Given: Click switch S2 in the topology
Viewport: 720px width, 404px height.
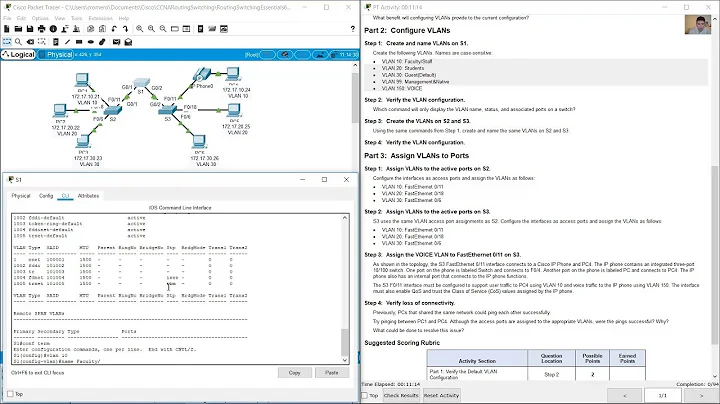Looking at the screenshot, I should pyautogui.click(x=112, y=110).
